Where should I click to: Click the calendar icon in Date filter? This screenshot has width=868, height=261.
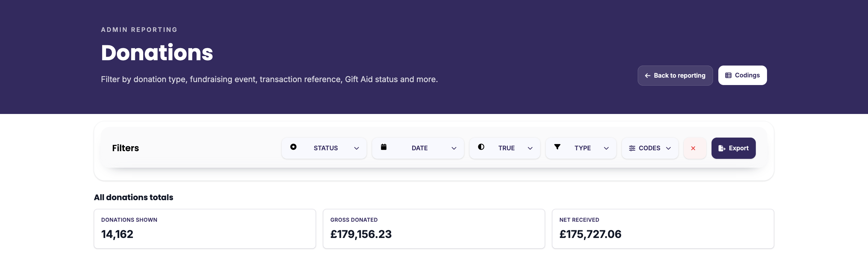click(384, 147)
